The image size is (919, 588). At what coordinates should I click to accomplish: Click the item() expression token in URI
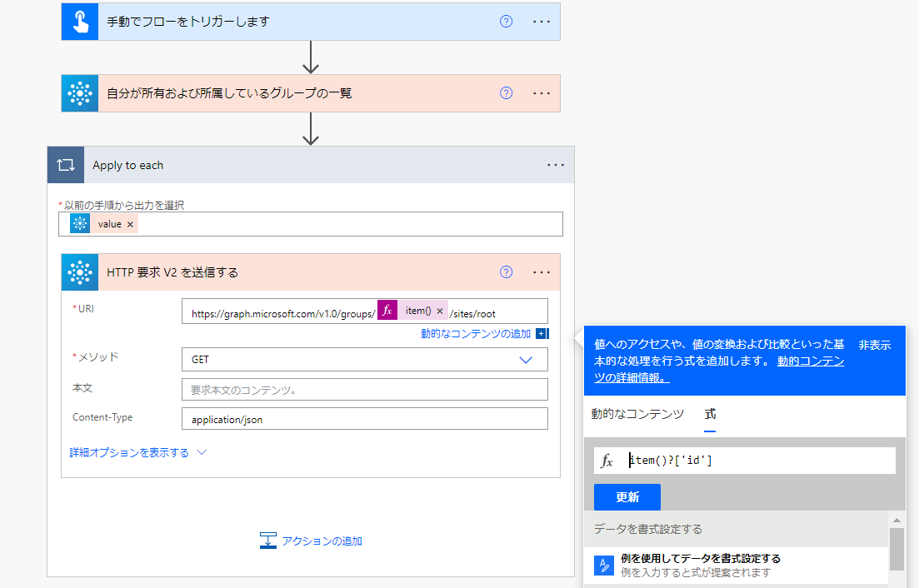click(413, 311)
